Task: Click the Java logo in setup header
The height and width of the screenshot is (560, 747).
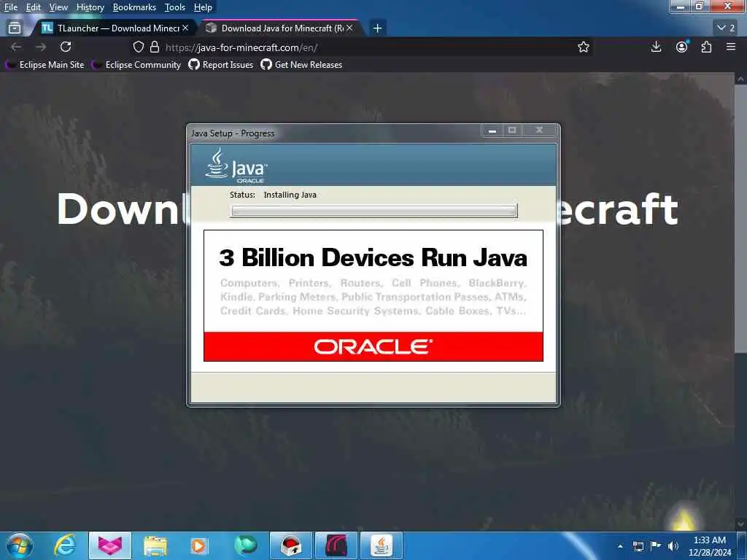Action: coord(236,165)
